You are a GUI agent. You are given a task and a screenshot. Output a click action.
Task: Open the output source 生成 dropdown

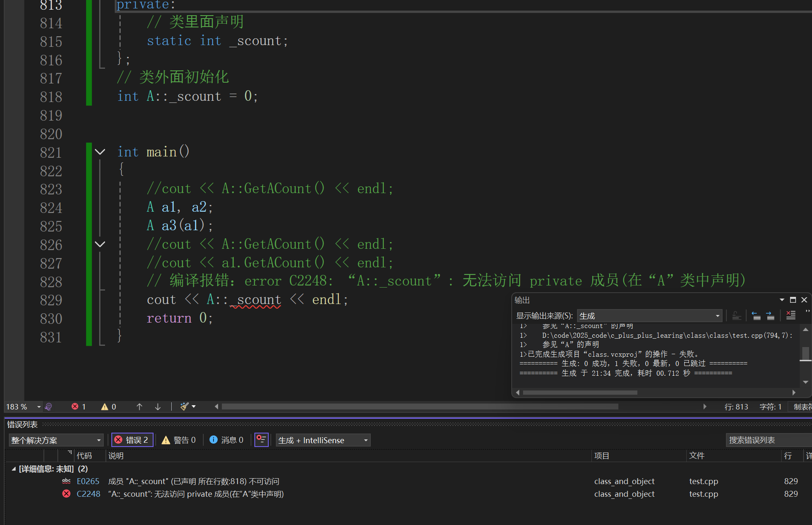650,316
